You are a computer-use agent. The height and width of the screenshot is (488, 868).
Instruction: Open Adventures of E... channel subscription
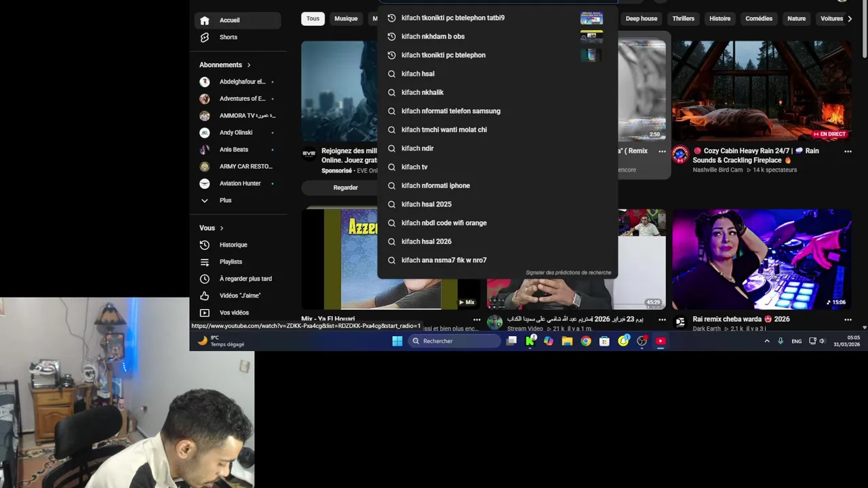click(237, 98)
